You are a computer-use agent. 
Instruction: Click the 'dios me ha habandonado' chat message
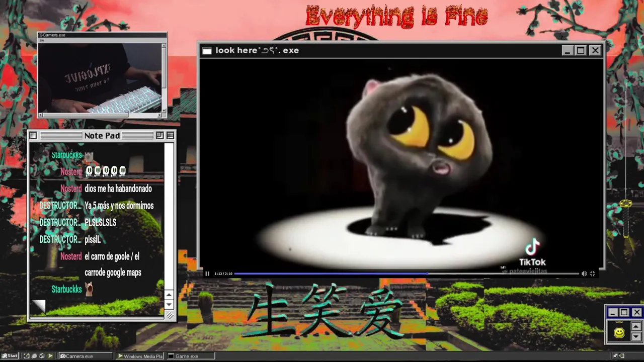click(x=118, y=189)
